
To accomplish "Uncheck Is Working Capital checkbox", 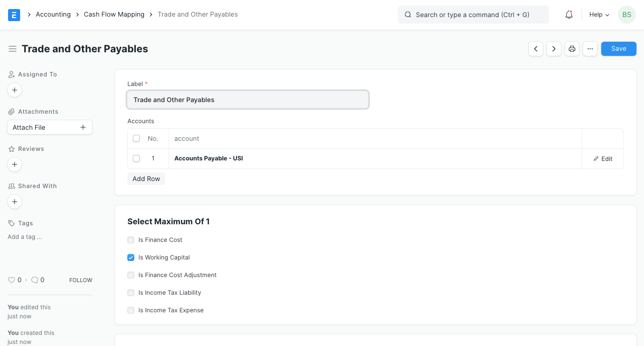I will (131, 257).
